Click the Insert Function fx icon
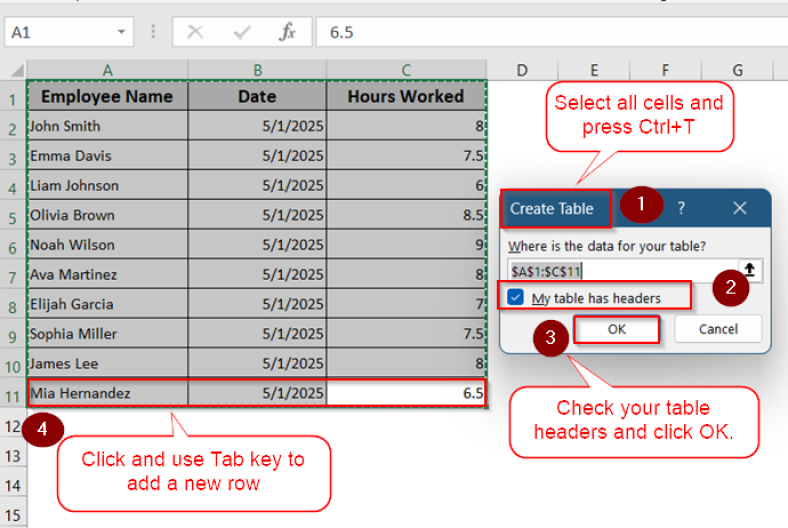 coord(287,32)
